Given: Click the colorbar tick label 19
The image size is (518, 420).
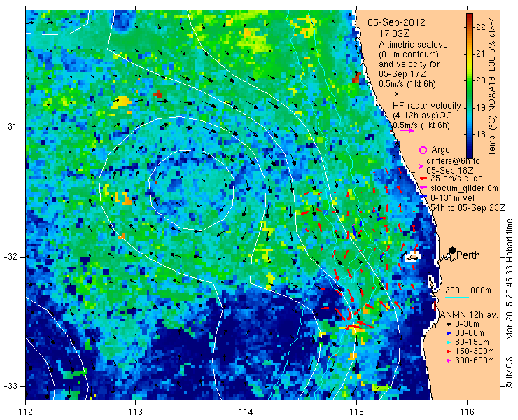Looking at the screenshot, I should (x=481, y=107).
